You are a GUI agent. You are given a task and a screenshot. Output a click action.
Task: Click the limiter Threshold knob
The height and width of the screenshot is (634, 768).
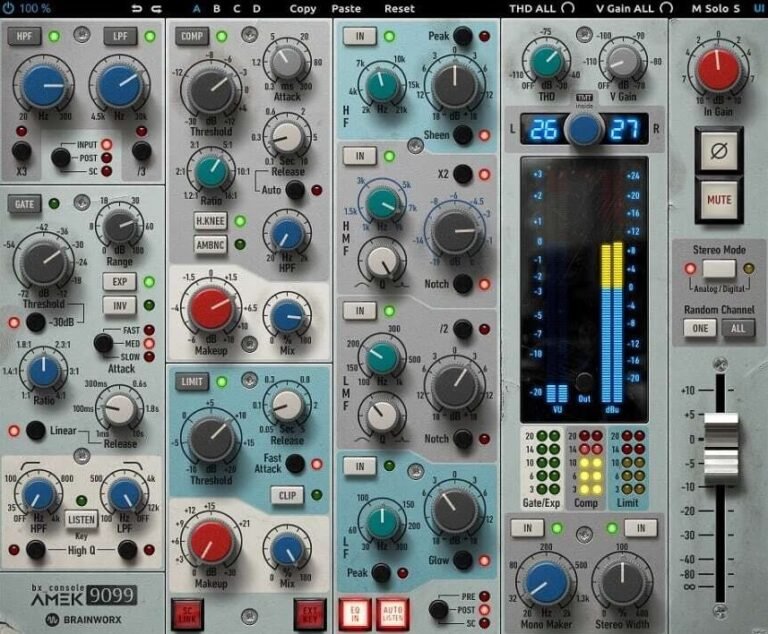tap(211, 438)
